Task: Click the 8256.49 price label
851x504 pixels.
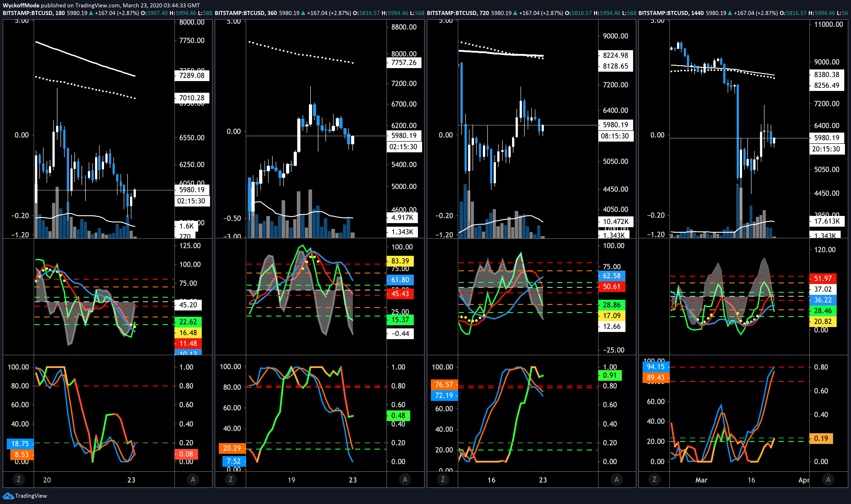Action: [827, 85]
